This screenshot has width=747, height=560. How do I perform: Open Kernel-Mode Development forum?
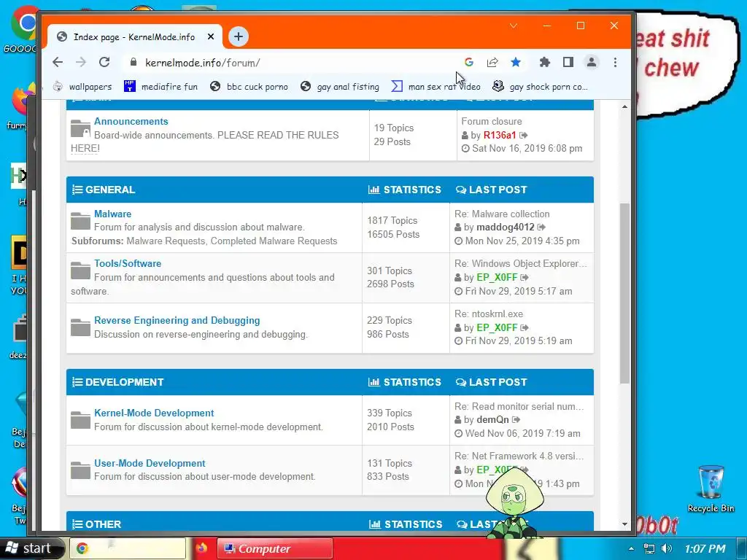coord(154,413)
